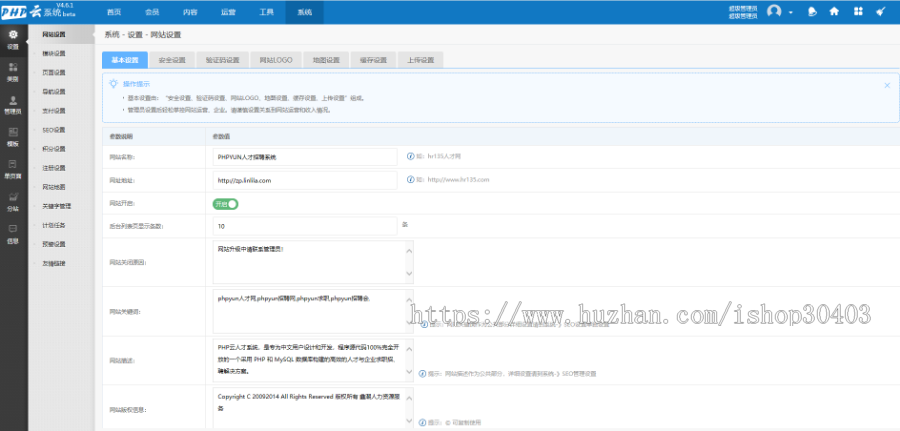Click the broom clear-cache icon in header
This screenshot has width=900, height=431.
pos(881,12)
